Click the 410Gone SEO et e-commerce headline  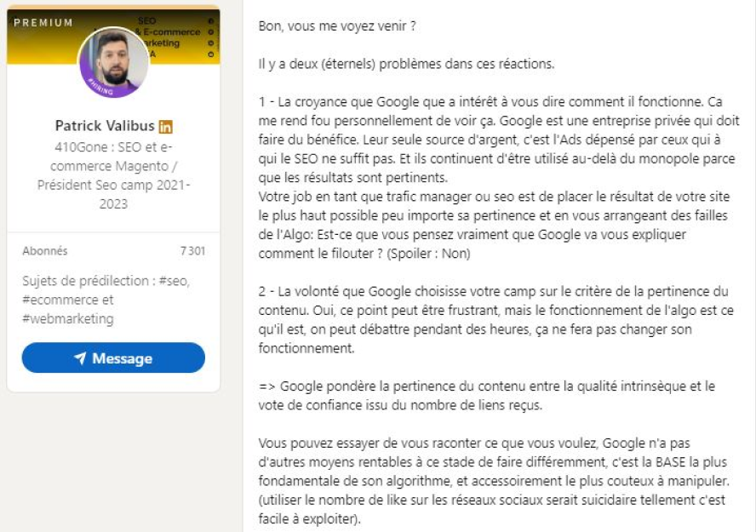[114, 175]
